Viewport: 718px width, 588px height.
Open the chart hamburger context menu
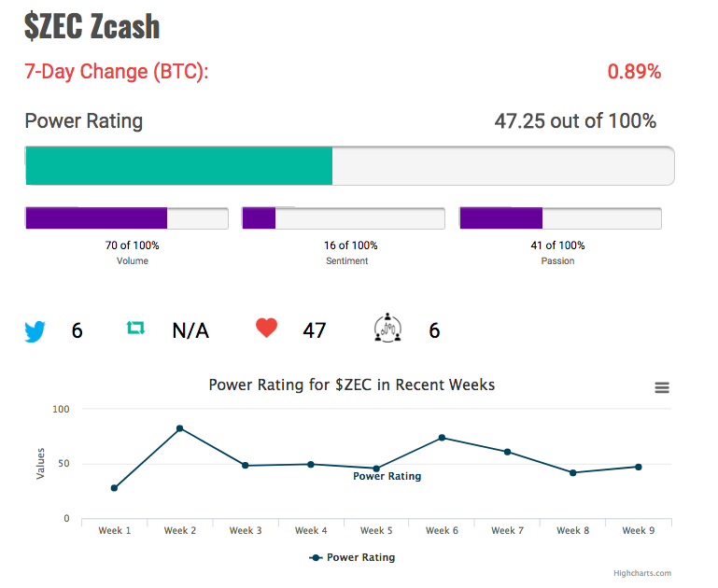[662, 387]
